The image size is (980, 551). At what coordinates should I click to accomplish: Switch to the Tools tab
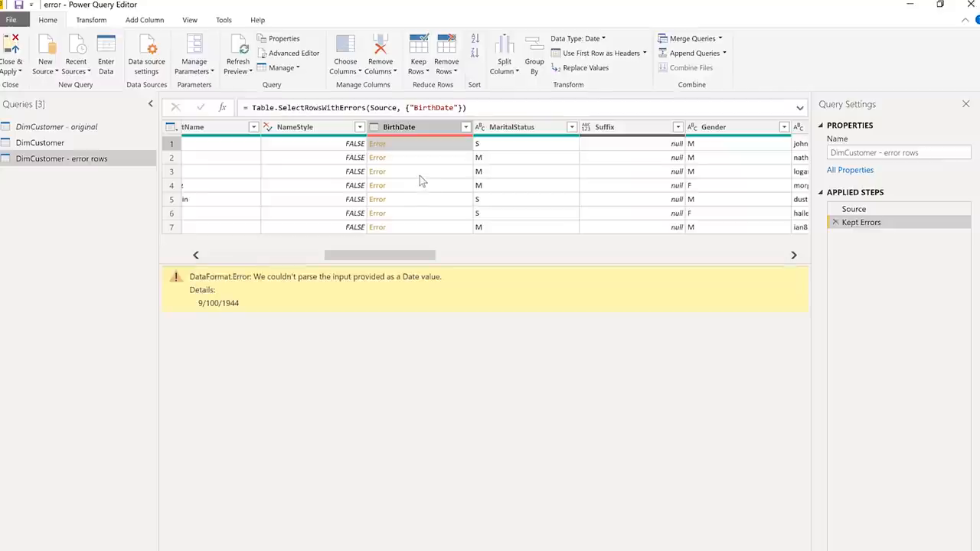224,20
